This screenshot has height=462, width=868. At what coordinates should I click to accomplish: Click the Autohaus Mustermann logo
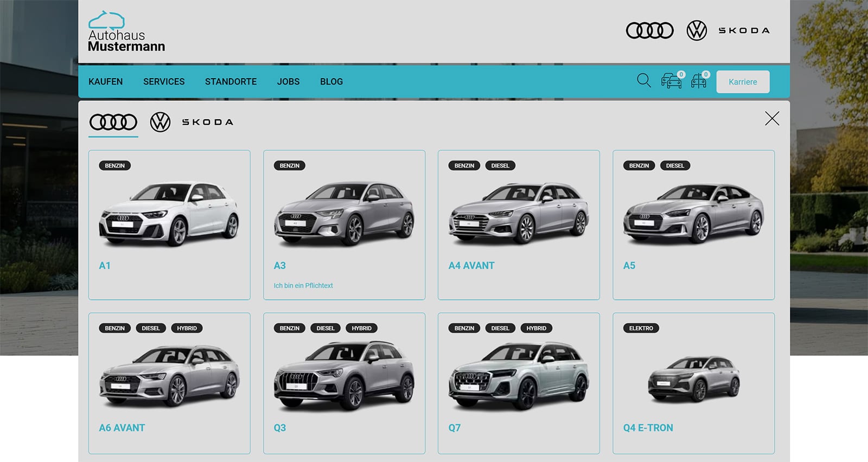(126, 31)
